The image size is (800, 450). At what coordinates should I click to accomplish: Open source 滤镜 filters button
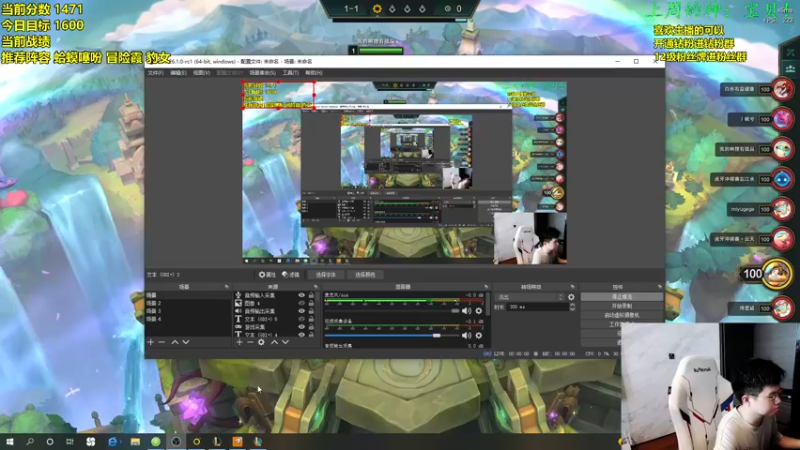click(x=291, y=274)
